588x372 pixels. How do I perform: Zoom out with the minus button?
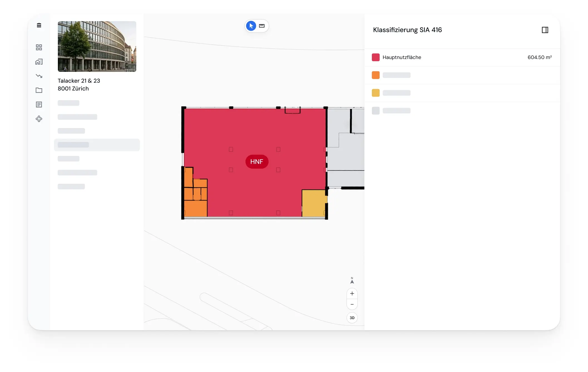352,304
